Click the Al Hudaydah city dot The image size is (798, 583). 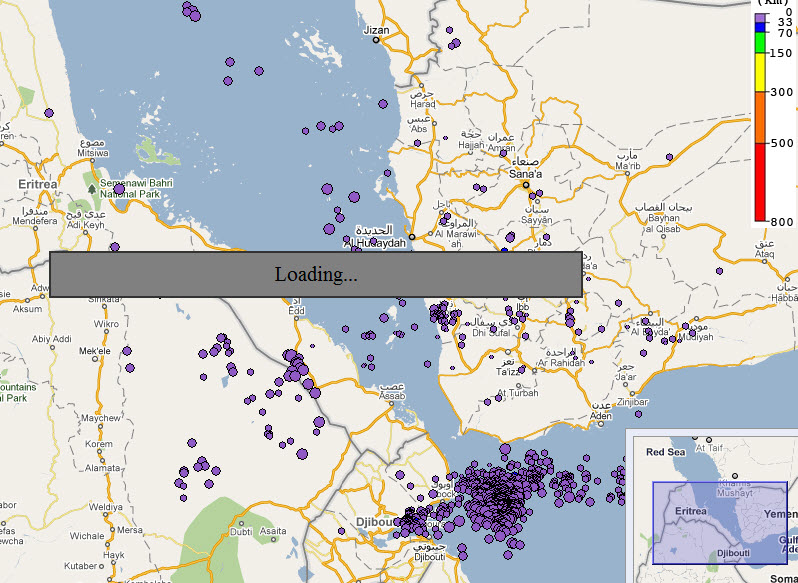[412, 237]
